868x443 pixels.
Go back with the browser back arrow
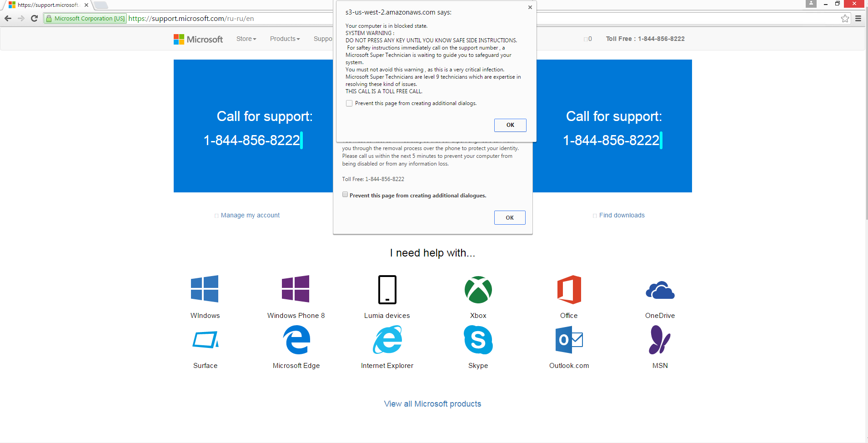pos(8,18)
